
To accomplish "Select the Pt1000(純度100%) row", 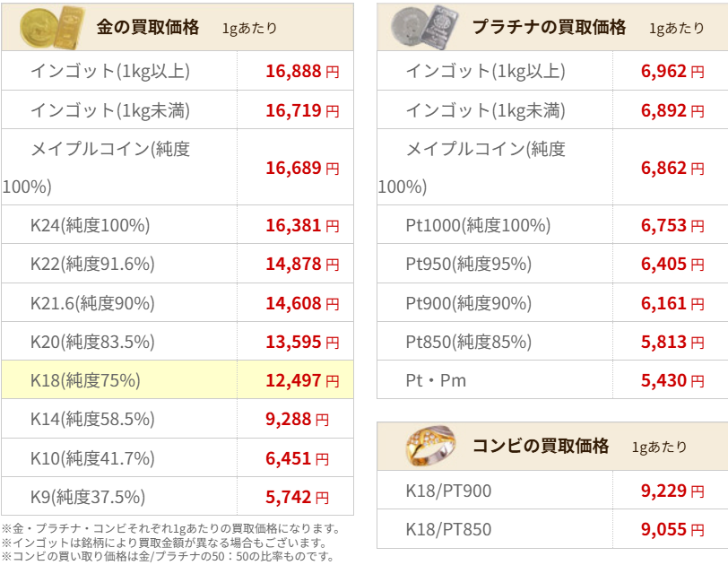I will 552,225.
